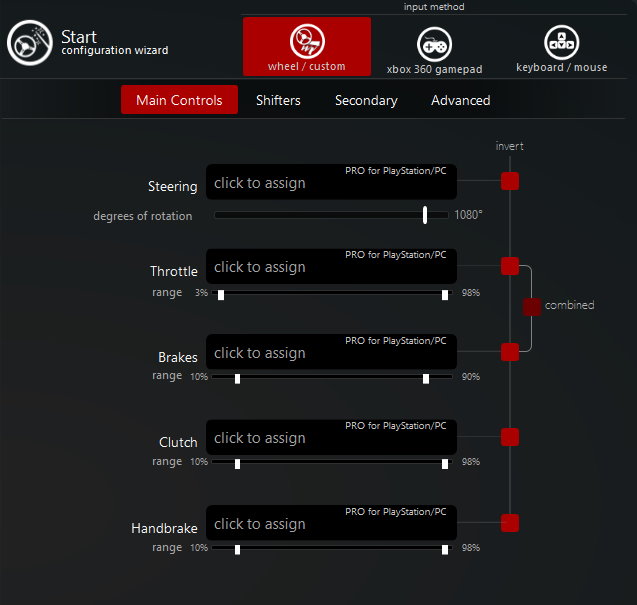The height and width of the screenshot is (605, 637).
Task: Switch to the Shifters tab
Action: click(x=278, y=100)
